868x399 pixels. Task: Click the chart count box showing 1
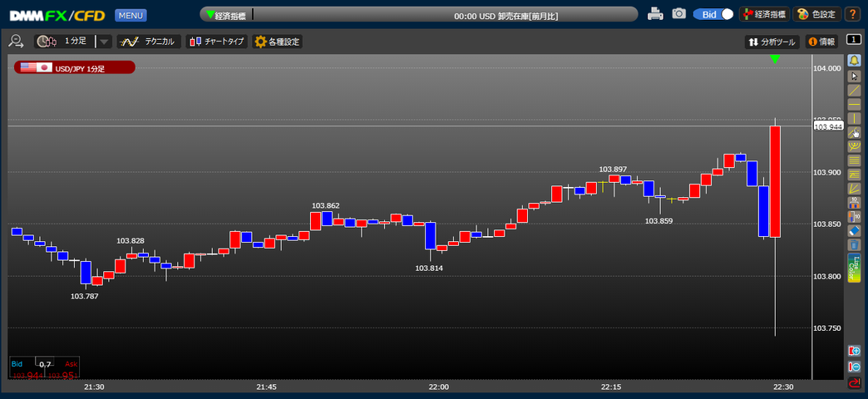tap(854, 39)
